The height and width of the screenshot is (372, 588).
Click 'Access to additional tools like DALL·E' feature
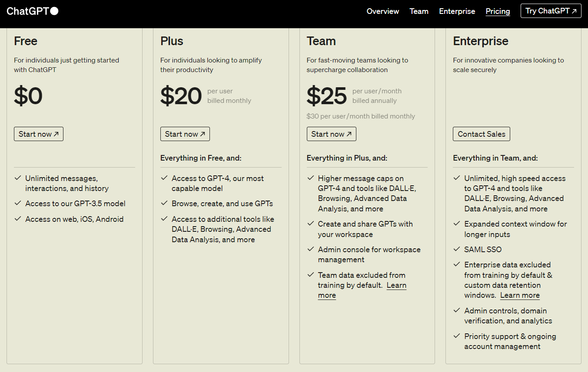tap(223, 229)
